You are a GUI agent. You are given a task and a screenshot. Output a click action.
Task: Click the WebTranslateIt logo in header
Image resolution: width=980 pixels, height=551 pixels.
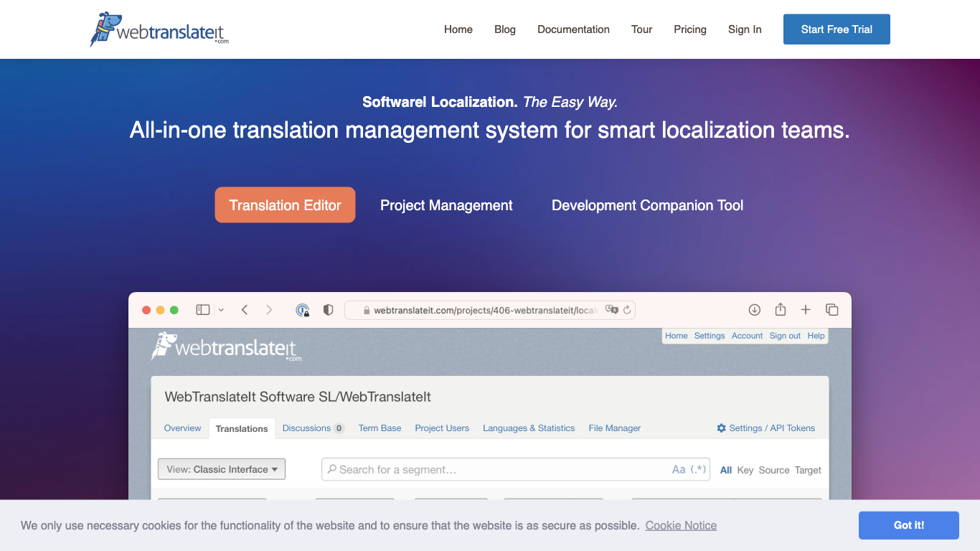coord(159,29)
